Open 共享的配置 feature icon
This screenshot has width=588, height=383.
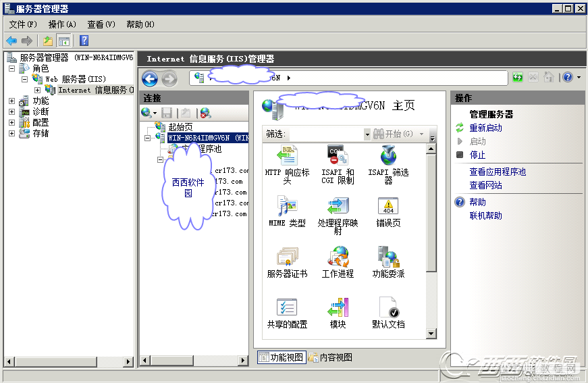pos(288,307)
